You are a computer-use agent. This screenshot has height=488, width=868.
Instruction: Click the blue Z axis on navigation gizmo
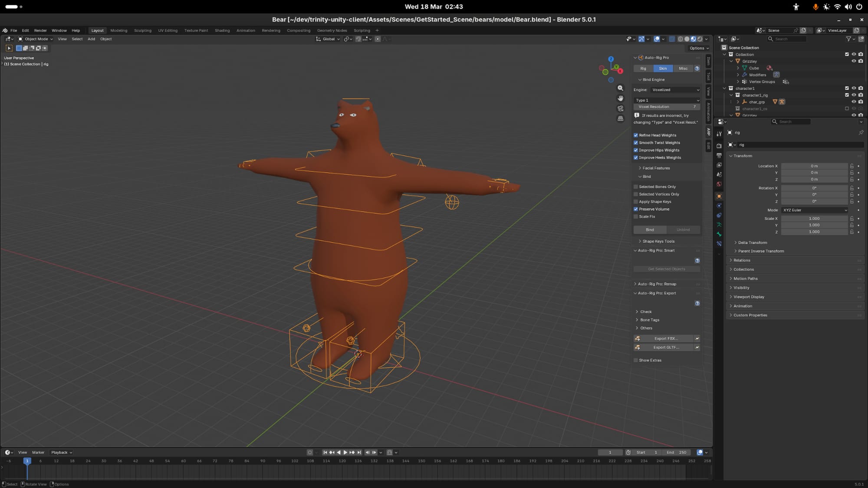pyautogui.click(x=611, y=59)
